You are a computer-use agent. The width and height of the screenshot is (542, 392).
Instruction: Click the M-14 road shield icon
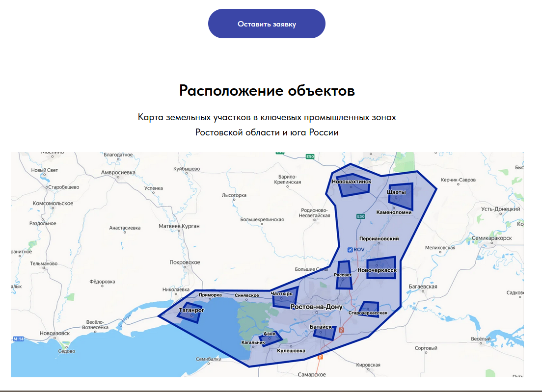(x=18, y=339)
